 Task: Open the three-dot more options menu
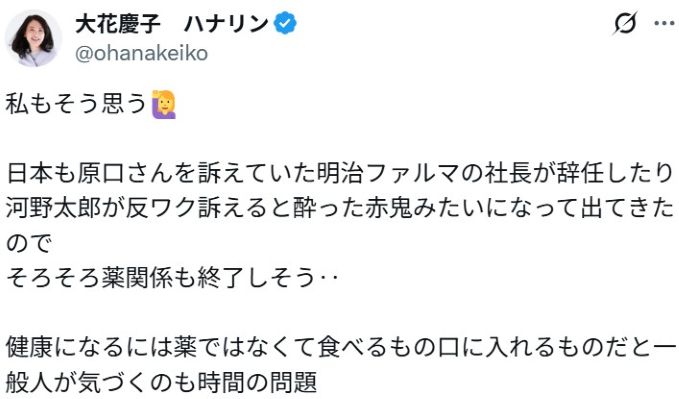(x=664, y=23)
